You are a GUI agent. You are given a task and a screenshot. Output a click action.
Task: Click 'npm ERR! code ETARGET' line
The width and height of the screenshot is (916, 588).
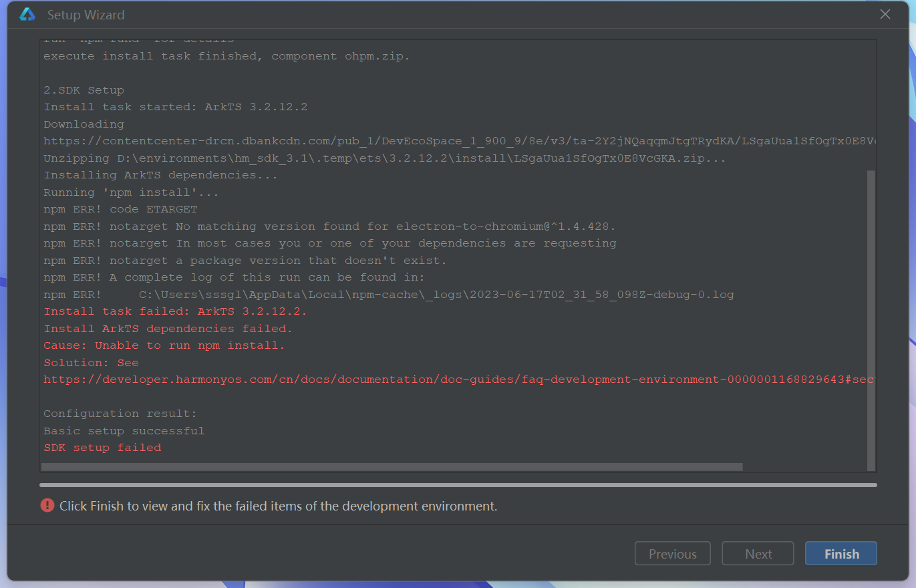[x=120, y=209]
